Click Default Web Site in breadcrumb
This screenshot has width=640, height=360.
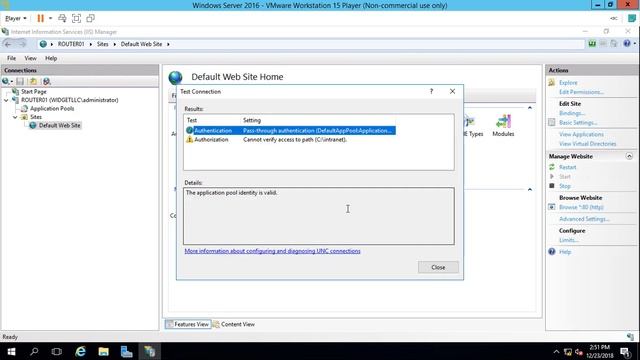tap(141, 44)
